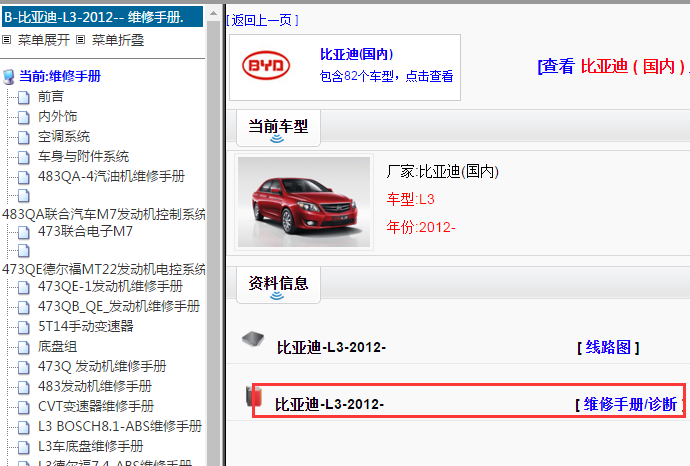Click the page icon beside 473QE-1发动机维修手册
The width and height of the screenshot is (690, 466).
click(x=24, y=287)
